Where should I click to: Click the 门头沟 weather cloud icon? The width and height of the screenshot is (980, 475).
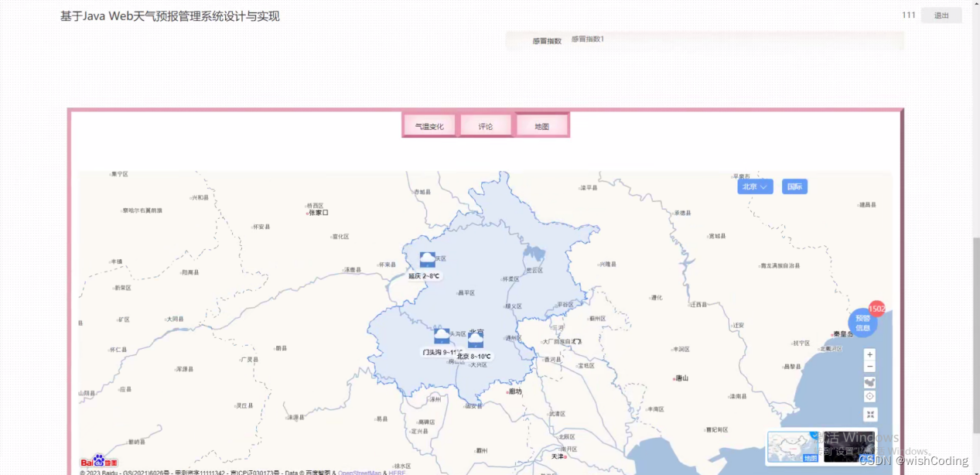click(442, 336)
